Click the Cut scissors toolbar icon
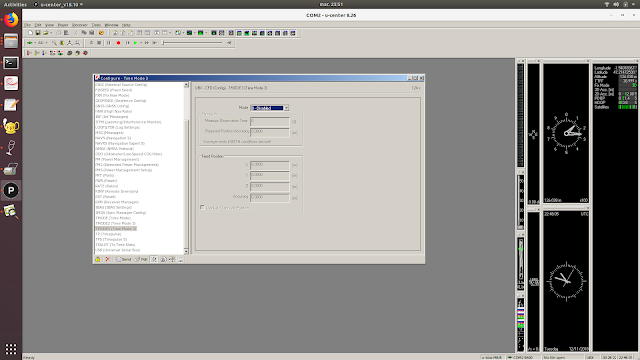Viewport: 640px width, 360px height. click(x=76, y=33)
